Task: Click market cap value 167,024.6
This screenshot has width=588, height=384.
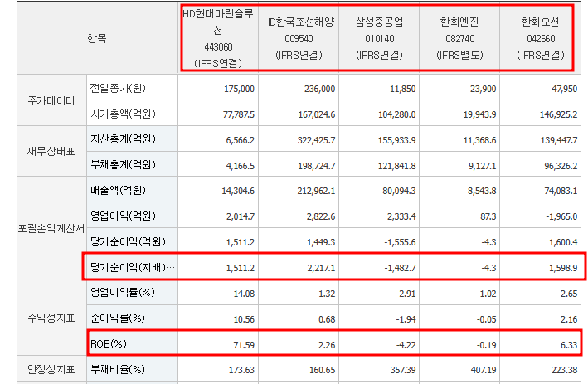Action: tap(317, 114)
